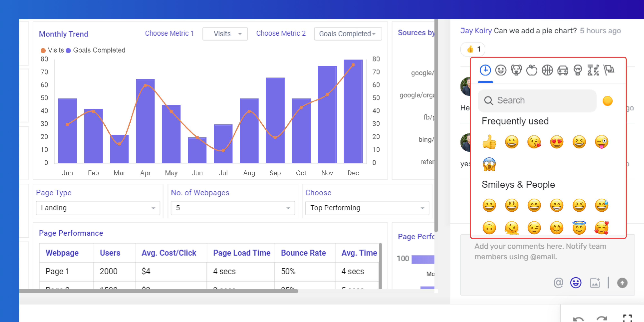Open the Travel & Places car category
This screenshot has width=644, height=322.
click(563, 70)
